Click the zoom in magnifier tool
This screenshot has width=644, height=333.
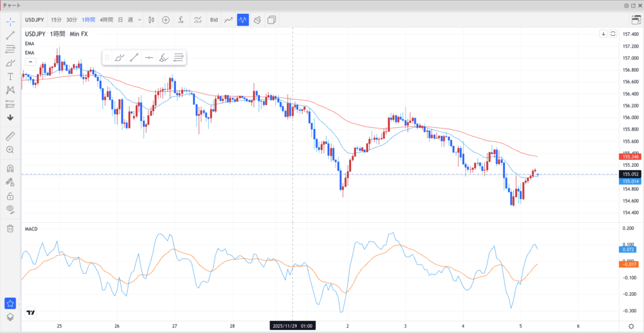[x=10, y=150]
